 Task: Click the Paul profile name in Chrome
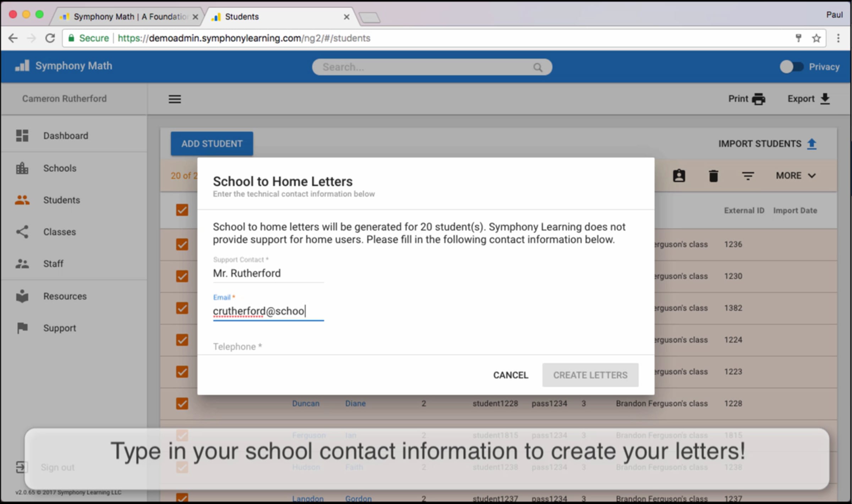[835, 15]
